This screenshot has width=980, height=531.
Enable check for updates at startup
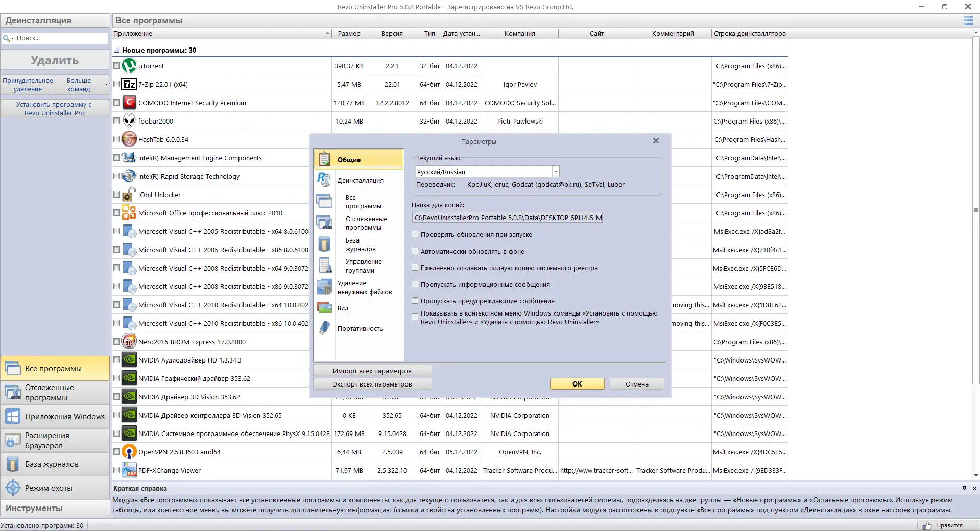415,234
